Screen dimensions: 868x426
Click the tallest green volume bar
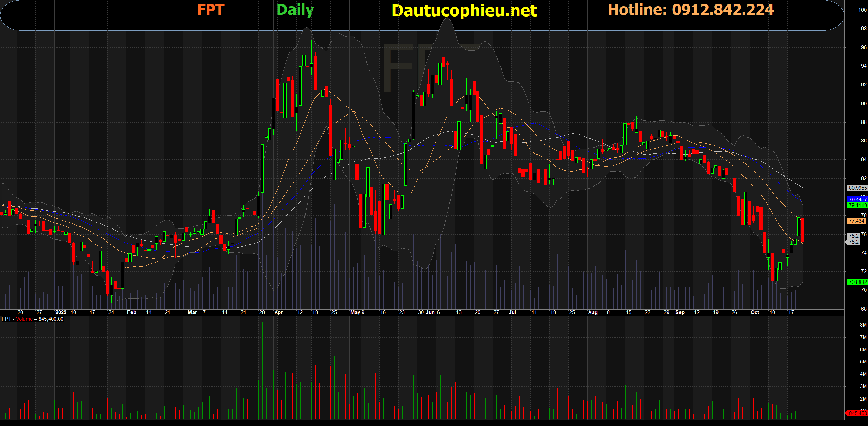262,370
